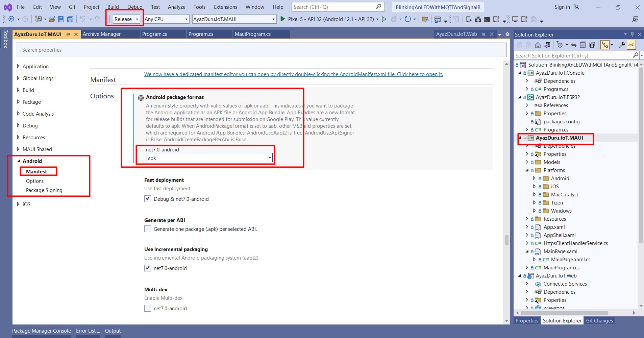Open the Android Device Manager icon
The height and width of the screenshot is (338, 644).
click(x=469, y=19)
